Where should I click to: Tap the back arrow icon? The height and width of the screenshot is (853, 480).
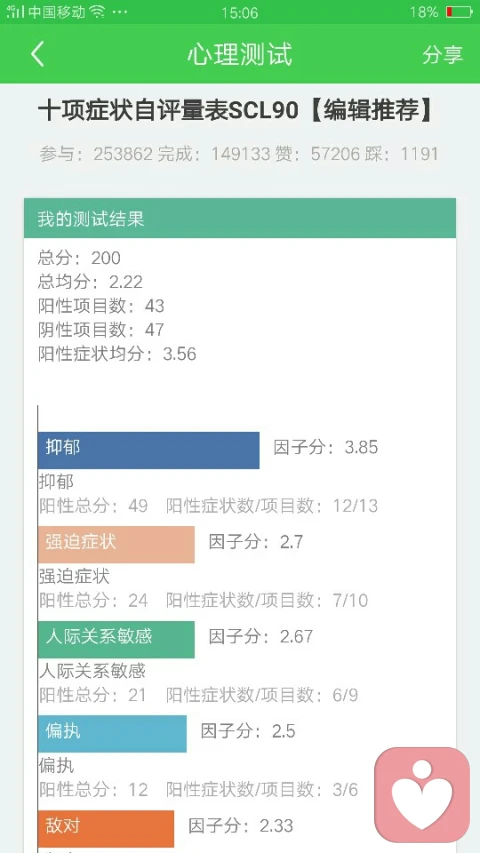click(38, 54)
